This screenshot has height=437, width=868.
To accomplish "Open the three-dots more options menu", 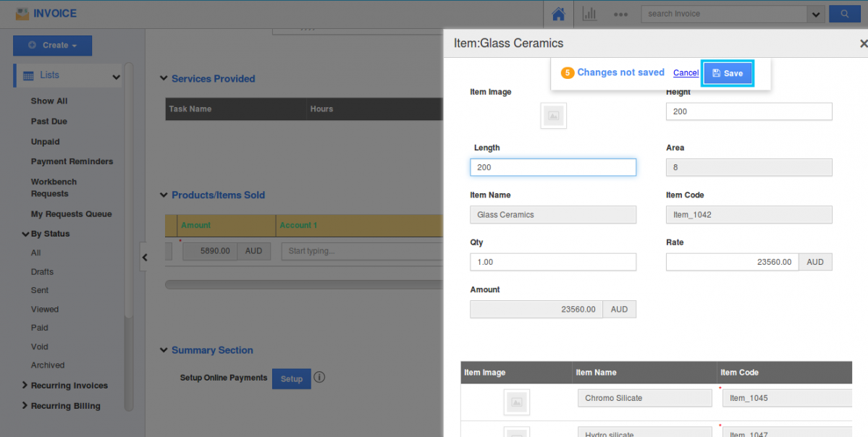I will 620,14.
